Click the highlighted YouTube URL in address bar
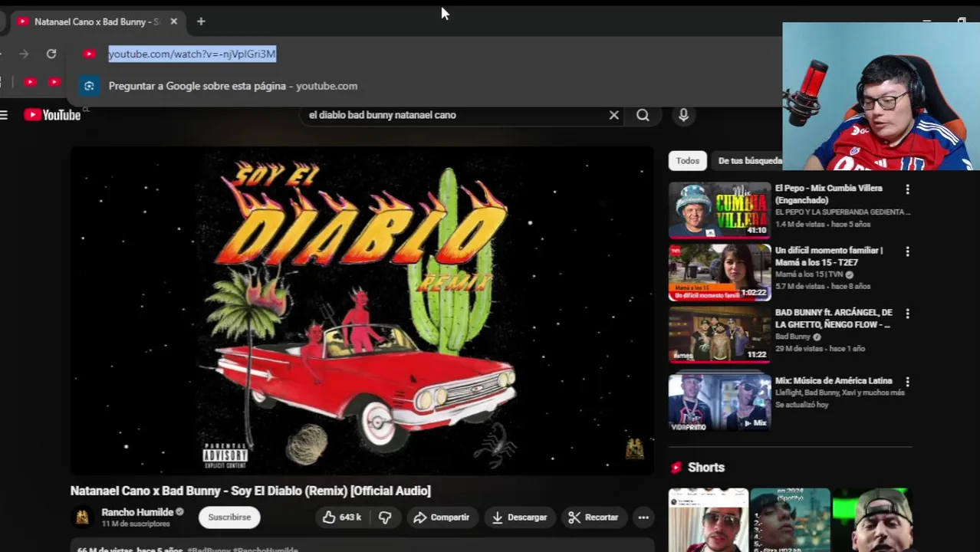Viewport: 980px width, 552px height. (192, 54)
